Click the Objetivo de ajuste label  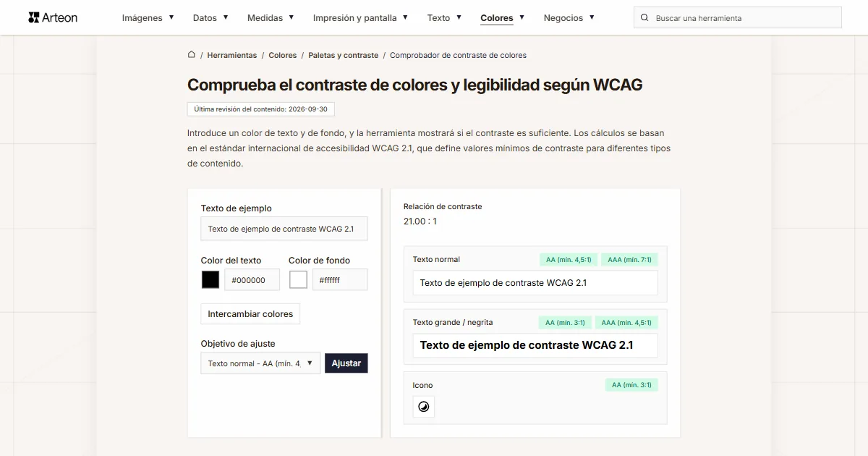pyautogui.click(x=238, y=344)
